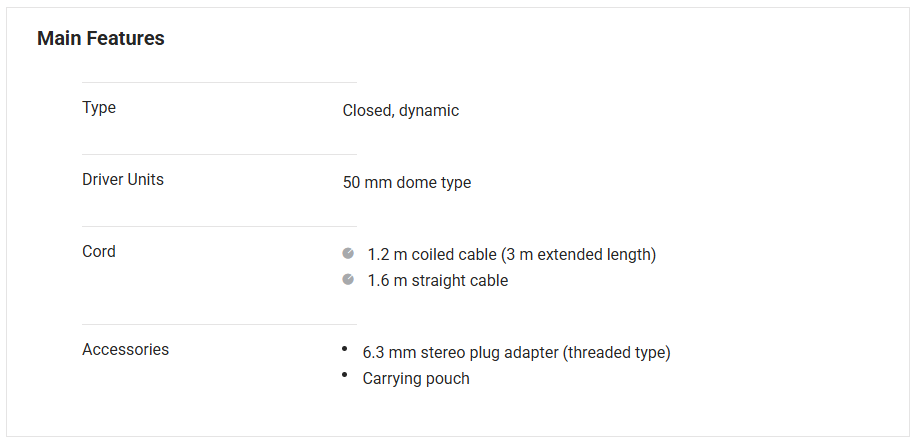Click the bullet before Carrying pouch

coord(344,375)
